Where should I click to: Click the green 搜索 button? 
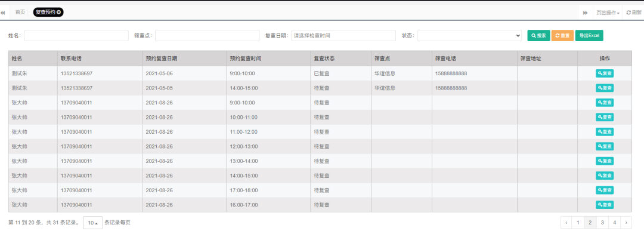[538, 35]
